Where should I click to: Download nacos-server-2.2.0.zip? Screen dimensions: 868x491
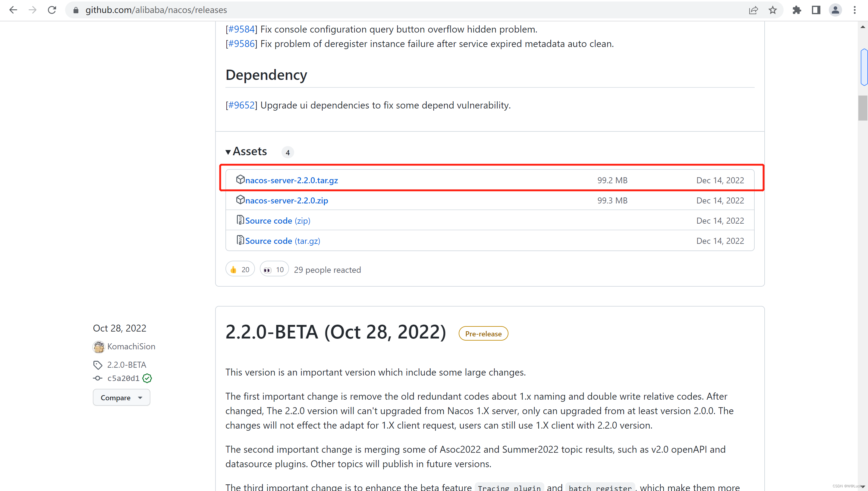click(x=287, y=201)
